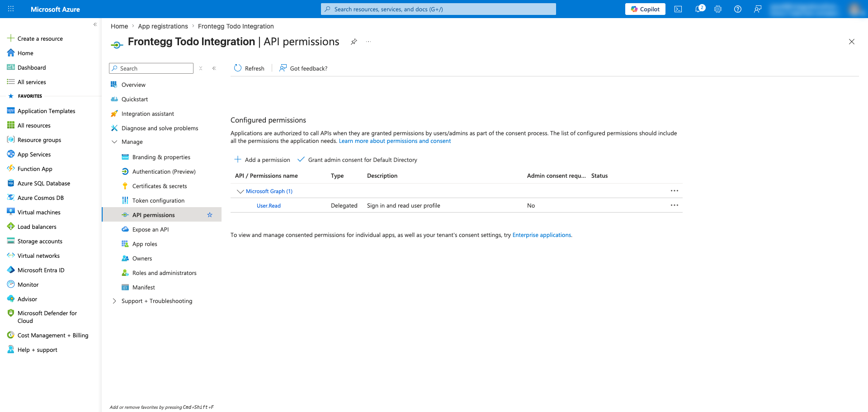Clear the resource menu search
This screenshot has width=868, height=412.
(201, 68)
